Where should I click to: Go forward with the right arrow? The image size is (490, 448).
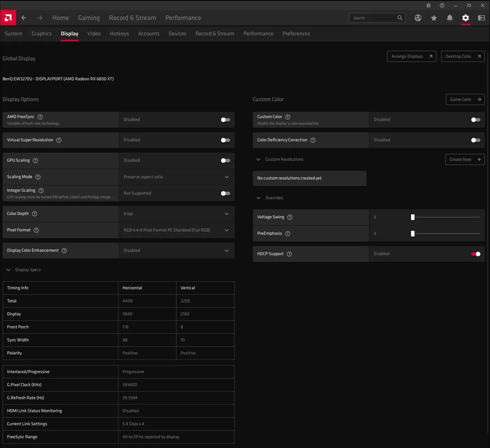pos(40,18)
